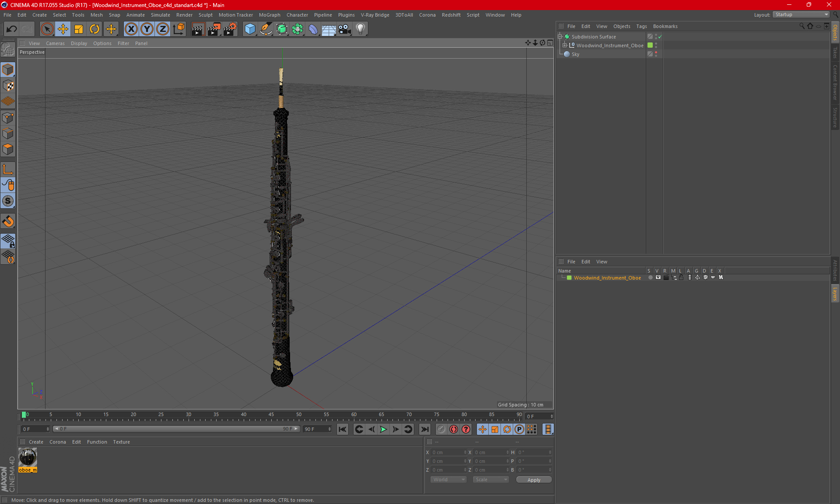Click Woodwind_Instrument_Oboe green layer swatch
The height and width of the screenshot is (504, 840).
coord(650,45)
